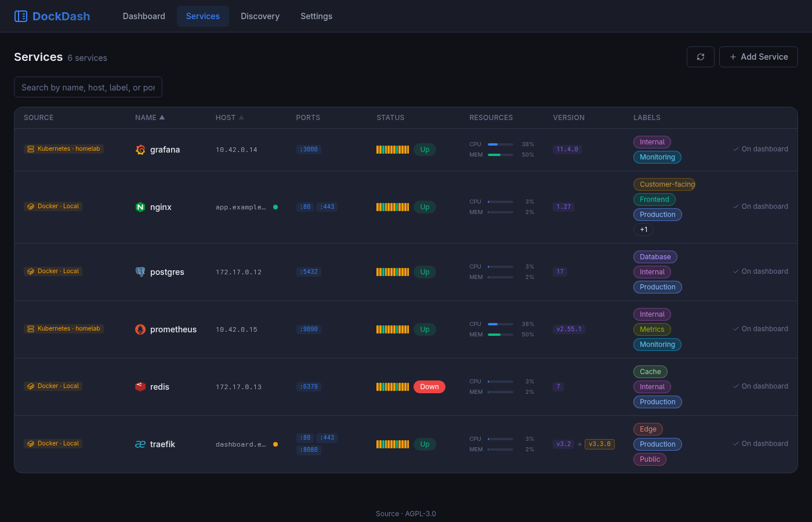Click Docker source icon in postgres row
Screen dimensions: 812x522
(x=31, y=271)
